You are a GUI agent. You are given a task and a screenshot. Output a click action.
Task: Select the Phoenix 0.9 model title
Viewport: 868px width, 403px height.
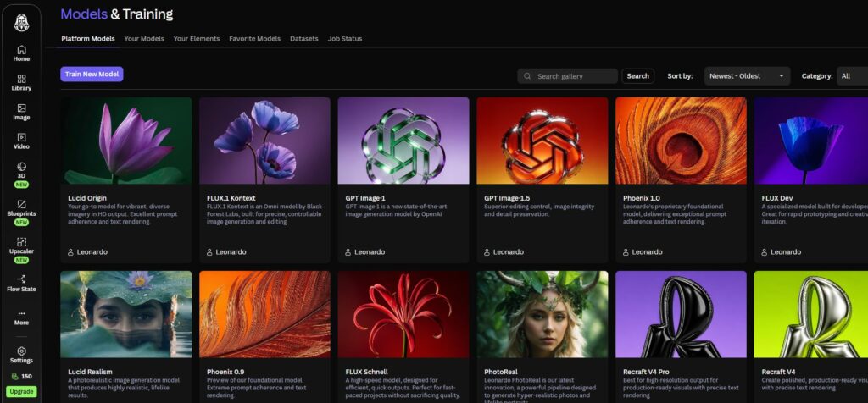pos(225,372)
